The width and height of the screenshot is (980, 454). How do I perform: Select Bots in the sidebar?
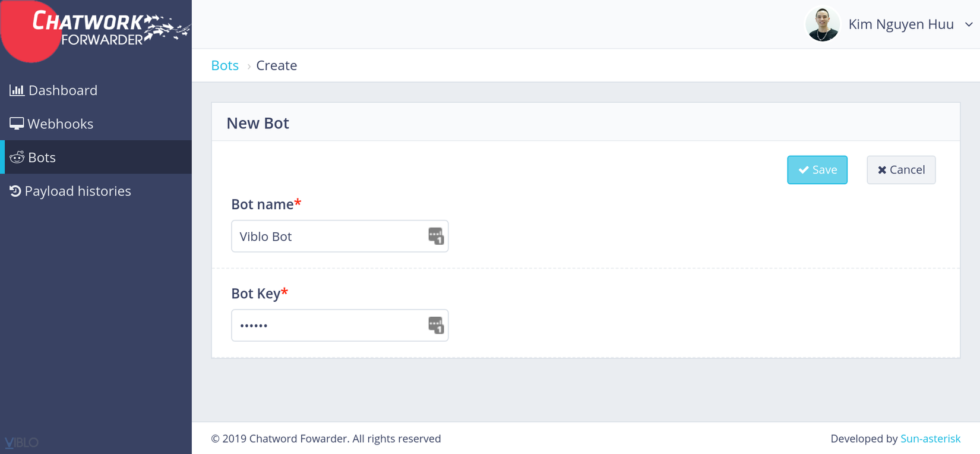(42, 157)
